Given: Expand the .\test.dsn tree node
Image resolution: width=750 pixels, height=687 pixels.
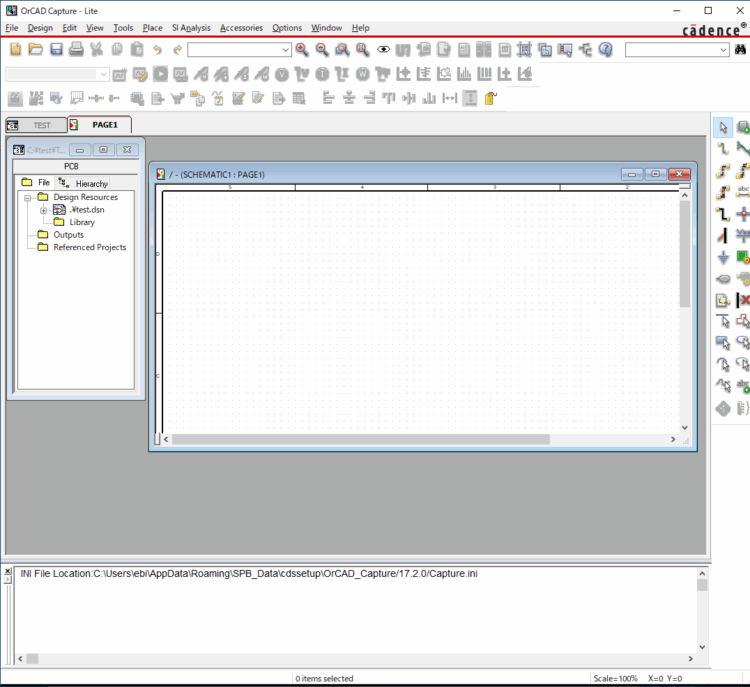Looking at the screenshot, I should (x=44, y=210).
